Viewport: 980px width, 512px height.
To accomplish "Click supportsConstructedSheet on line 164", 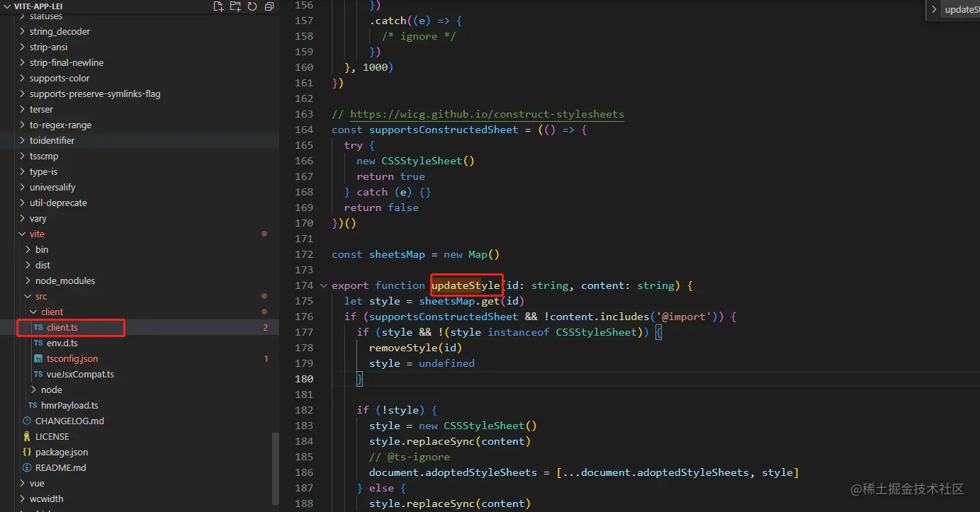I will click(x=444, y=130).
